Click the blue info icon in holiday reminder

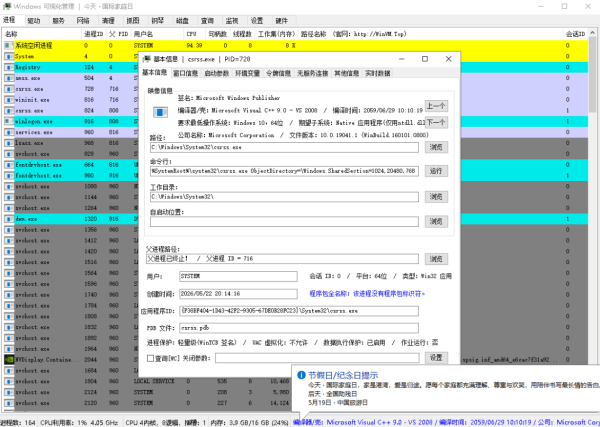click(301, 375)
